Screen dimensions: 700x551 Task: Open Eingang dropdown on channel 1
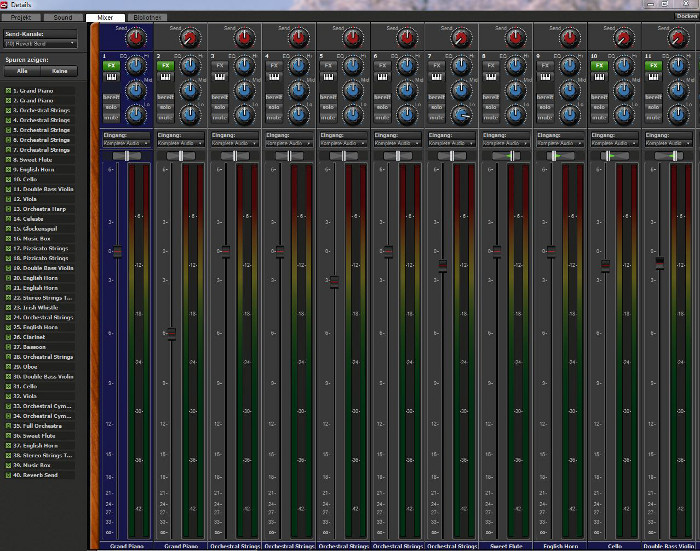tap(126, 143)
